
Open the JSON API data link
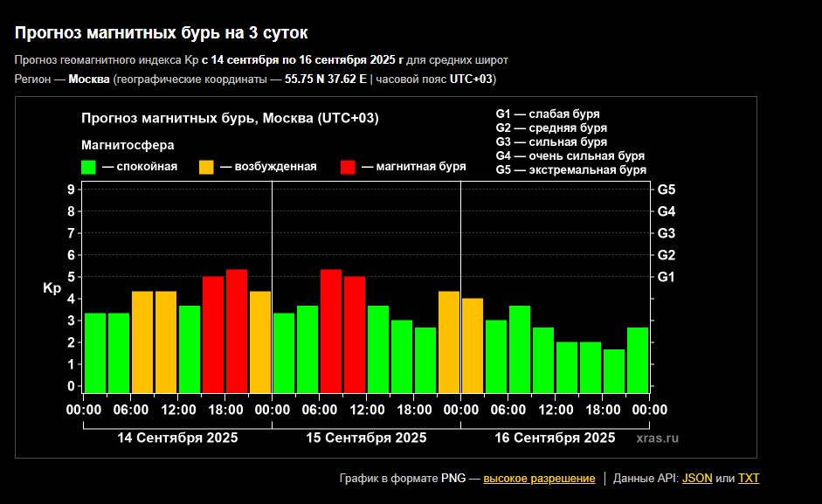(x=696, y=479)
